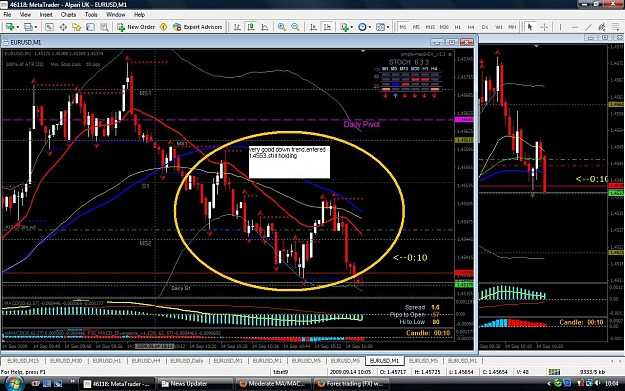The height and width of the screenshot is (391, 625).
Task: Switch to the EURUSD,H4 chart tab
Action: 146,361
